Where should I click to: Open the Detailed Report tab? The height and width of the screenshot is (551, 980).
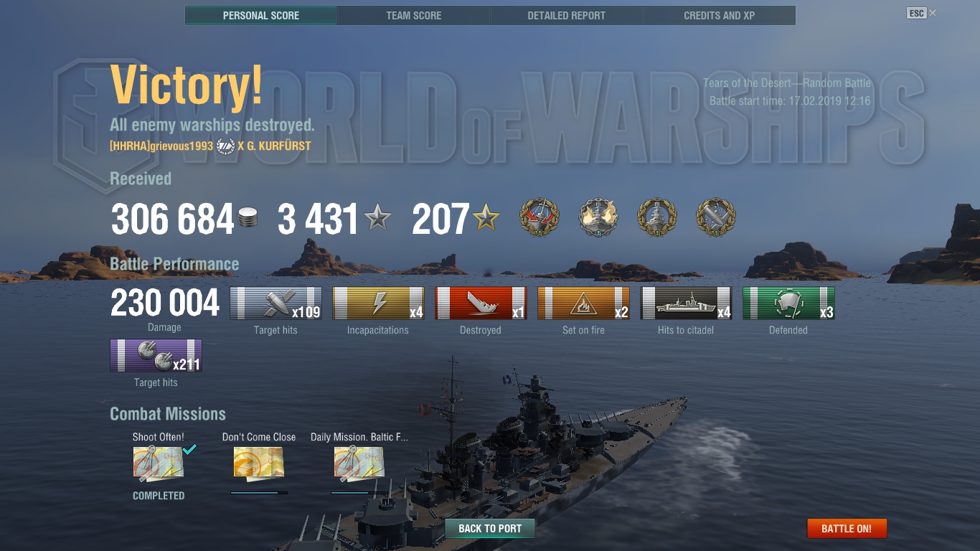[x=567, y=15]
